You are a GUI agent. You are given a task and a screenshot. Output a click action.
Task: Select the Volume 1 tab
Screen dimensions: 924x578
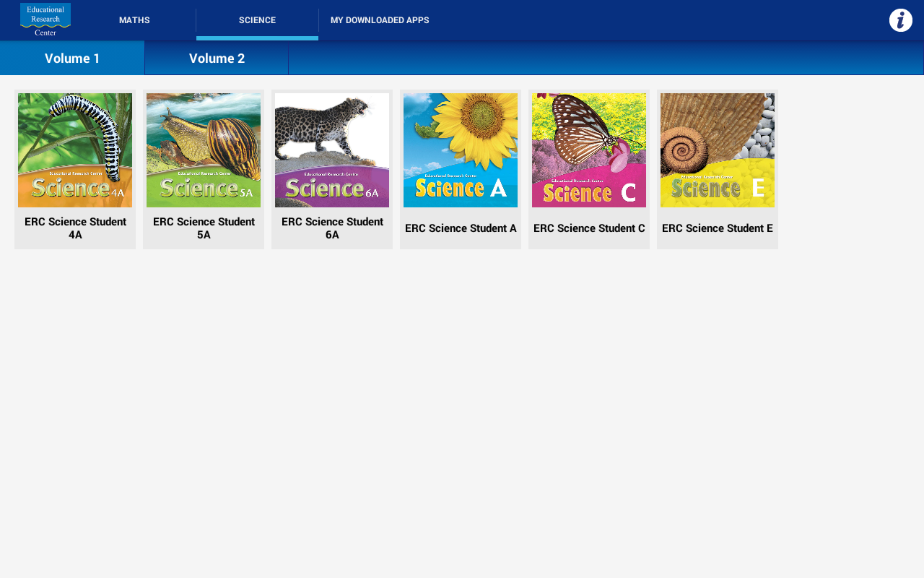72,59
